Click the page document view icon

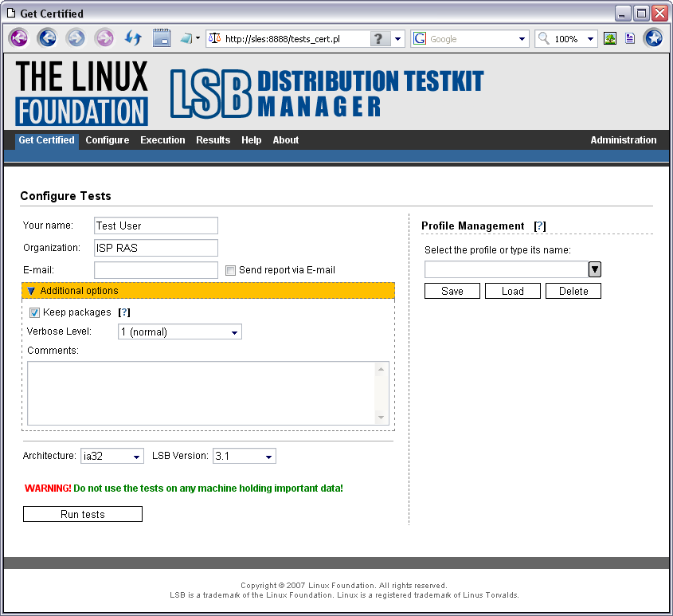pos(630,39)
